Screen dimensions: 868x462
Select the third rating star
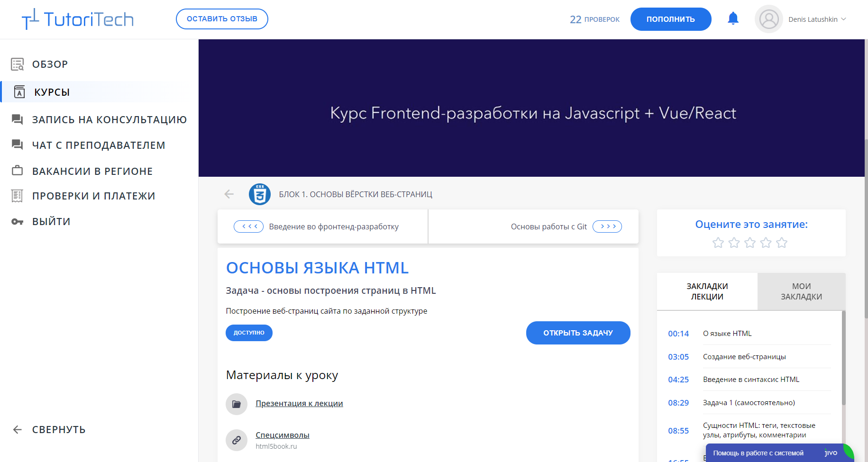pyautogui.click(x=750, y=243)
